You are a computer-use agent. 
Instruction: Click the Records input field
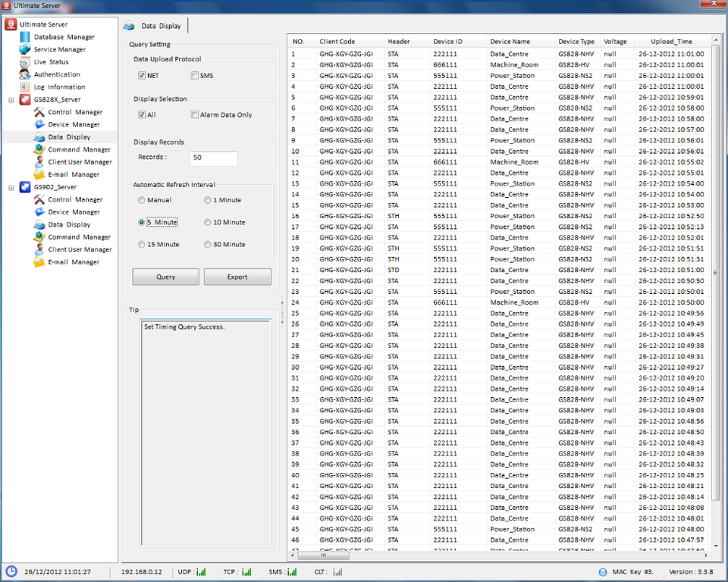tap(214, 158)
